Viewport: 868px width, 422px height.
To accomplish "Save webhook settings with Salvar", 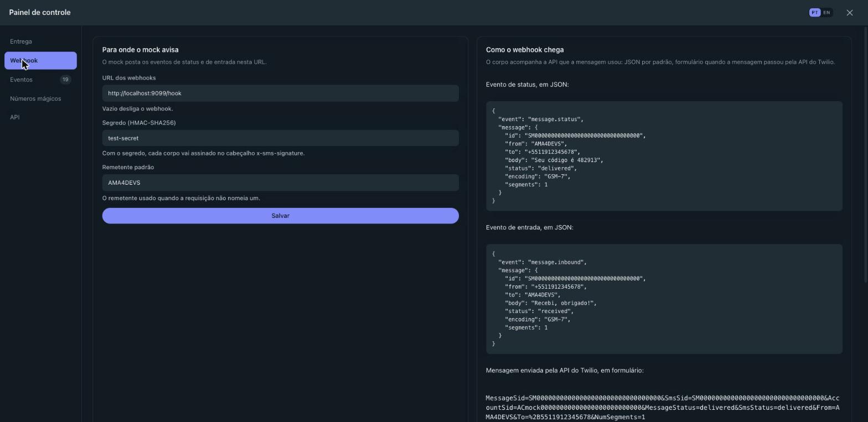I will (280, 216).
